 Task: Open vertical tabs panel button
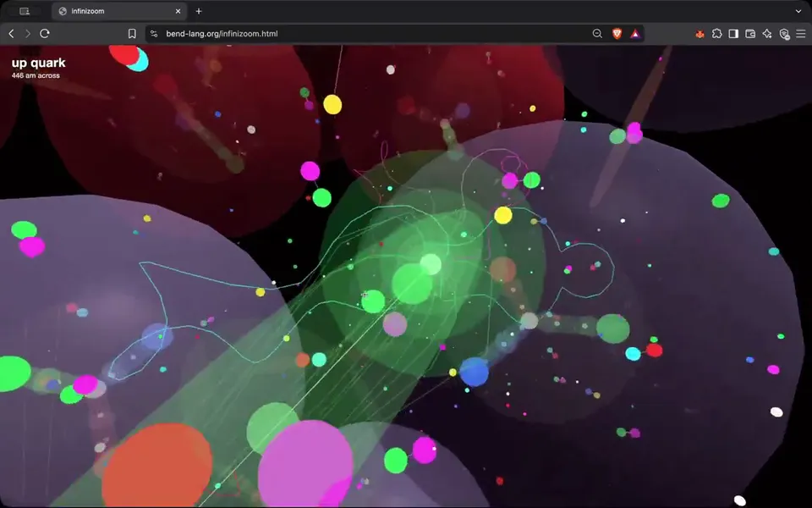(25, 11)
